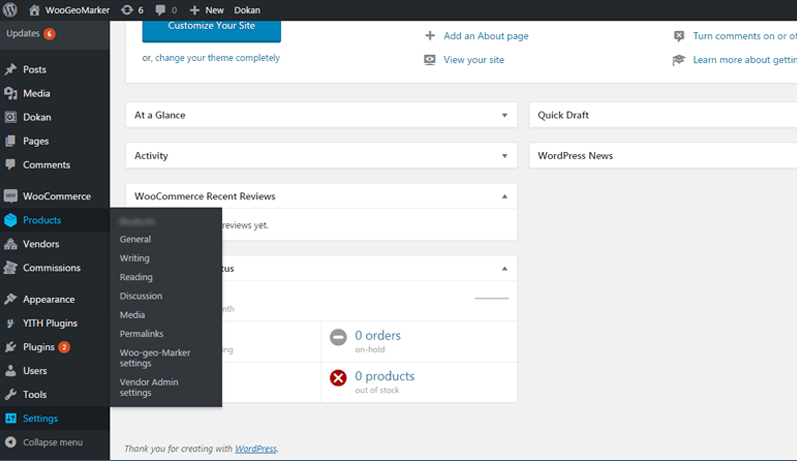Open the Learn more about getting started link
Screen dimensions: 797x461
745,60
